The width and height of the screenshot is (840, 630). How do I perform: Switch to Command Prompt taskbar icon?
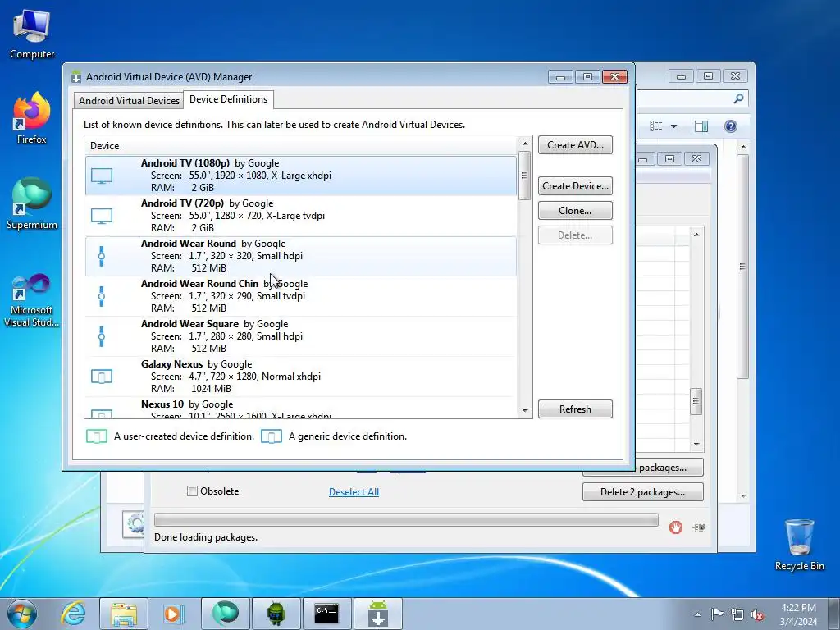(x=326, y=614)
